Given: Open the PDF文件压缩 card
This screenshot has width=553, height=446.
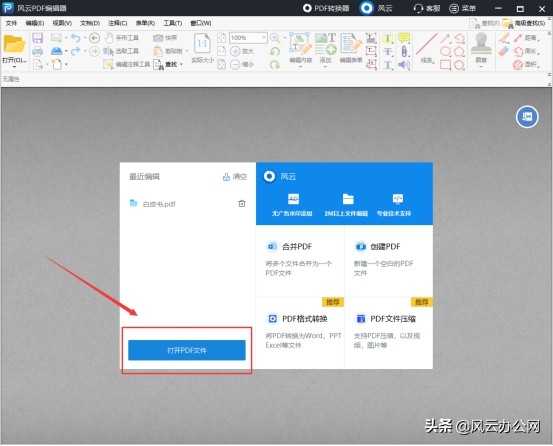Looking at the screenshot, I should point(389,333).
